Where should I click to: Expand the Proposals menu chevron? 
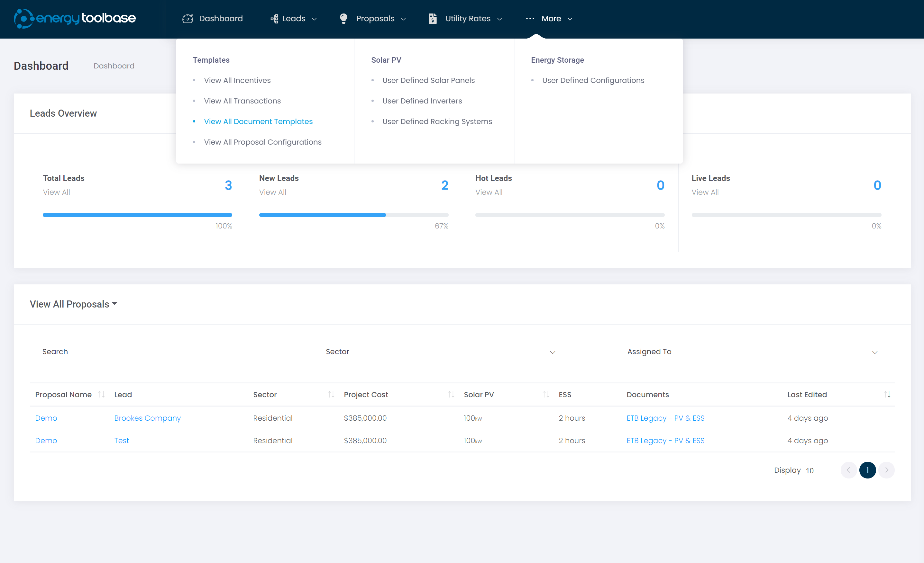[404, 19]
